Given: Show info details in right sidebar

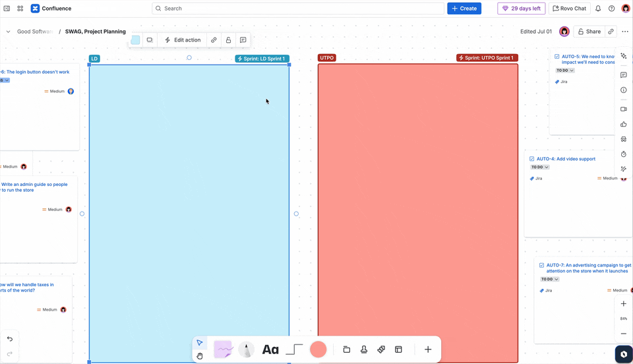Looking at the screenshot, I should click(x=624, y=90).
